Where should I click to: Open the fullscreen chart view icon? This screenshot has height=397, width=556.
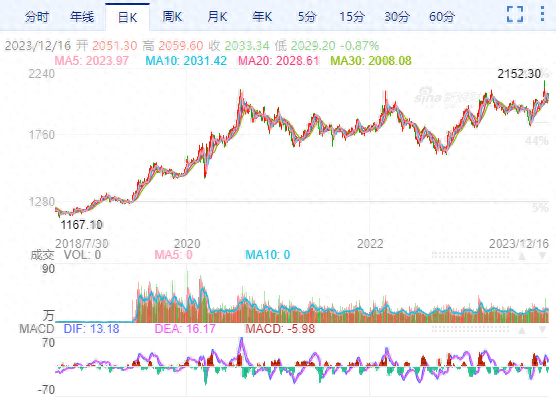(515, 14)
